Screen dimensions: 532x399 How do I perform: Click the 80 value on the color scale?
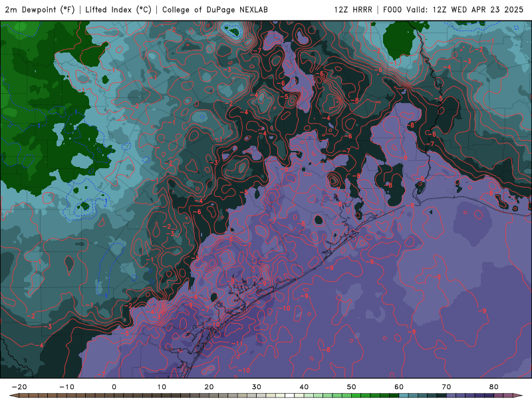tap(494, 387)
